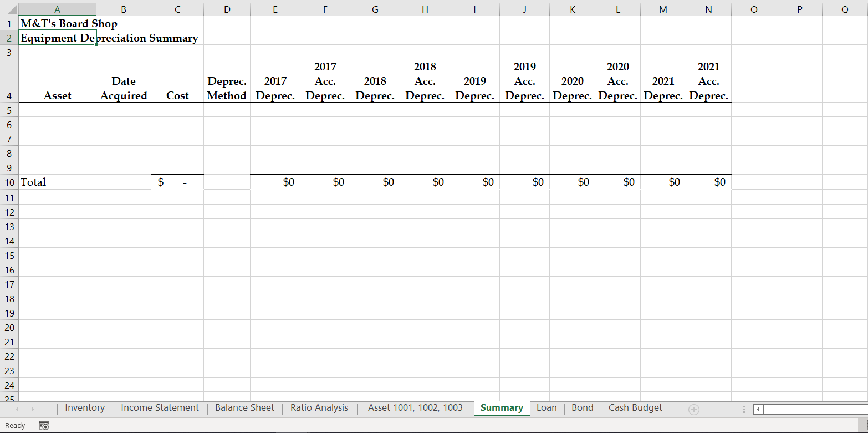Click the 2017 Acc. Deprec. header cell
Image resolution: width=868 pixels, height=433 pixels.
tap(325, 81)
